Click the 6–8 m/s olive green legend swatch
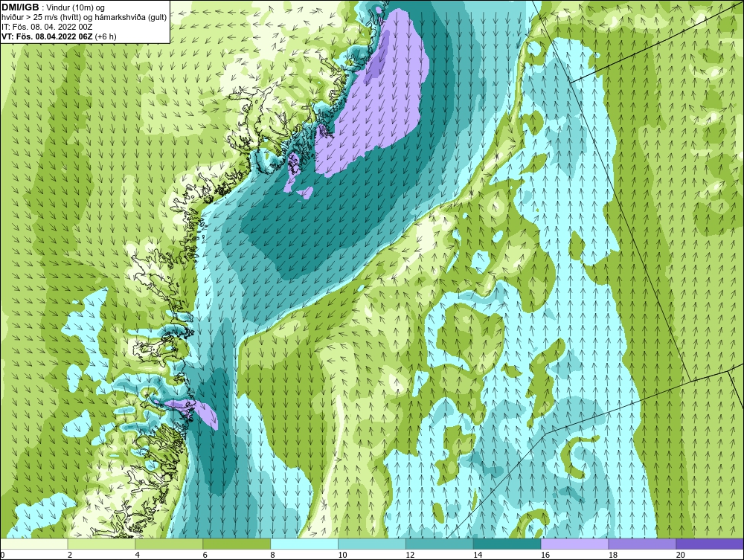 [237, 544]
